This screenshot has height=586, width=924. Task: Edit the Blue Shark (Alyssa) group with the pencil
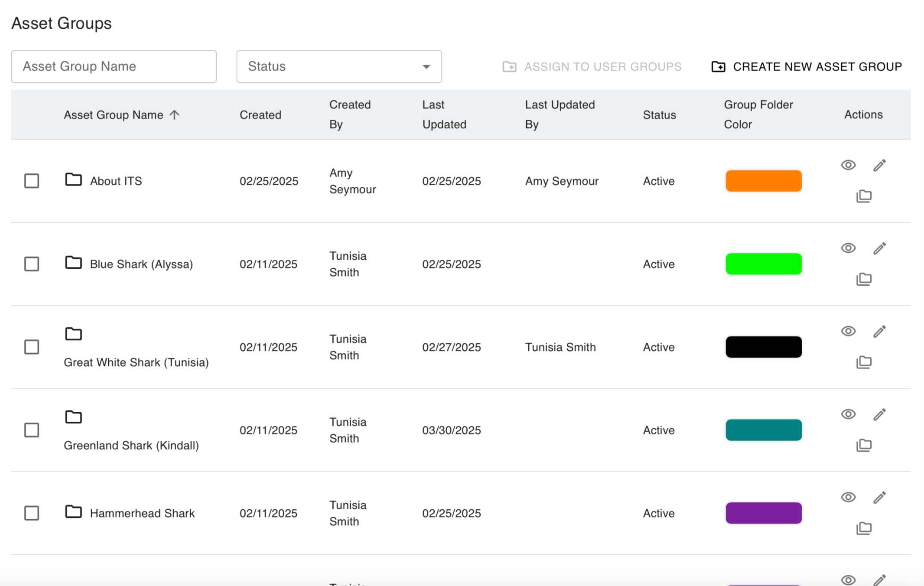[x=879, y=249]
